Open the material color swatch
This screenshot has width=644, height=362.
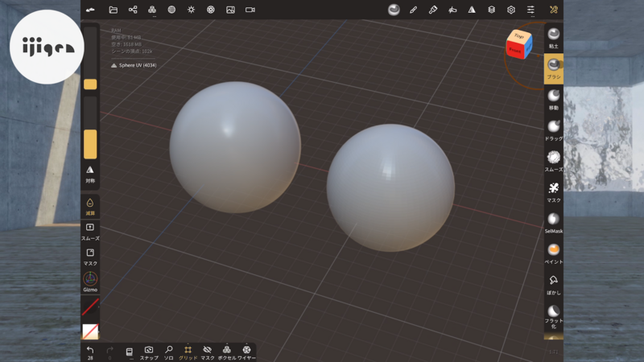coord(90,331)
